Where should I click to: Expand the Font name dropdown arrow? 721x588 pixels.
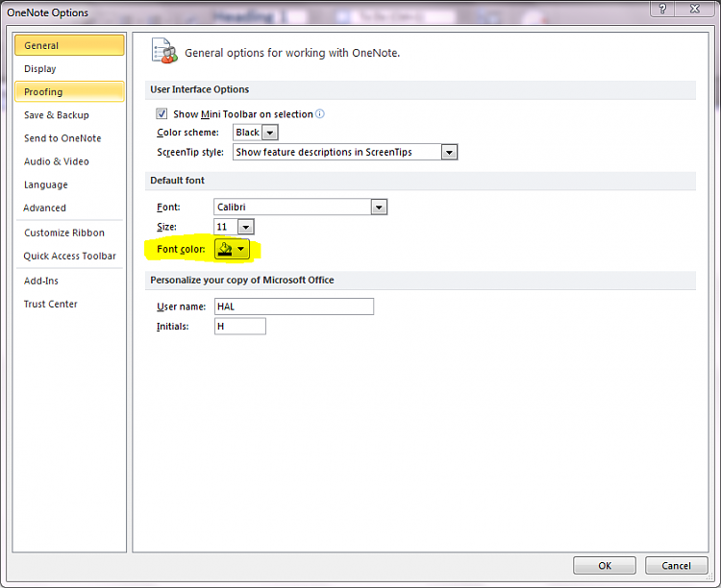click(379, 207)
